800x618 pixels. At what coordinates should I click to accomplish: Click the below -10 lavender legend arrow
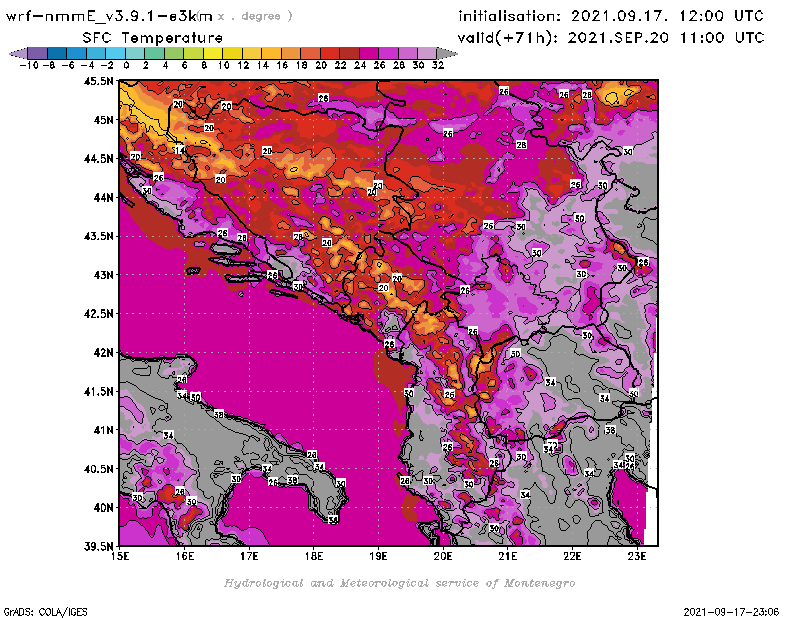(18, 53)
